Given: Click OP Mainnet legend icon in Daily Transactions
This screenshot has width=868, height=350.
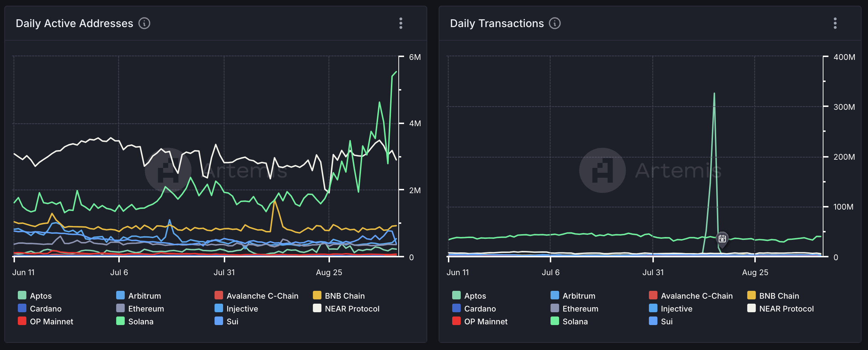Looking at the screenshot, I should (456, 321).
